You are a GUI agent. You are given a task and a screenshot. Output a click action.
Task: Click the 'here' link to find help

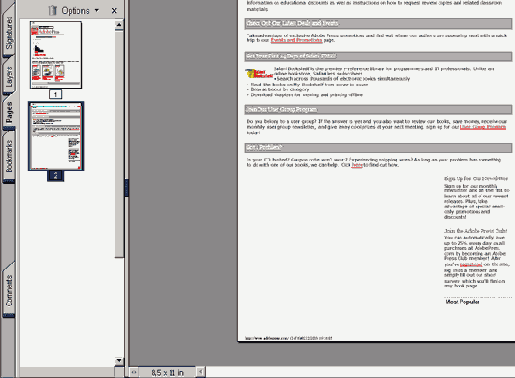point(357,165)
